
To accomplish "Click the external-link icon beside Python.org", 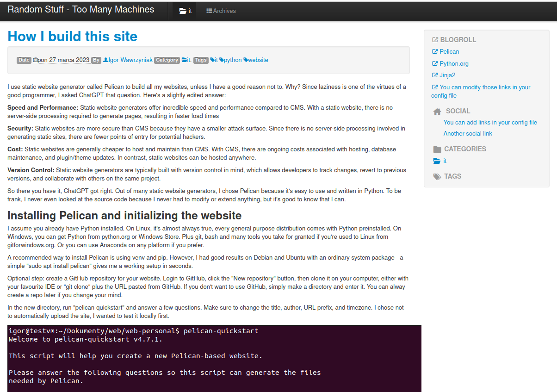I will pyautogui.click(x=434, y=64).
